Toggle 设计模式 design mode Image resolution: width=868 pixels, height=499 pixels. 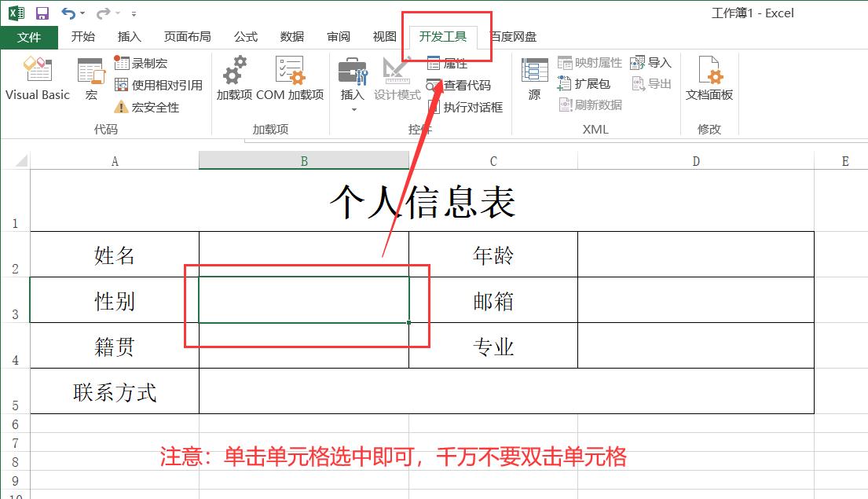pyautogui.click(x=397, y=79)
